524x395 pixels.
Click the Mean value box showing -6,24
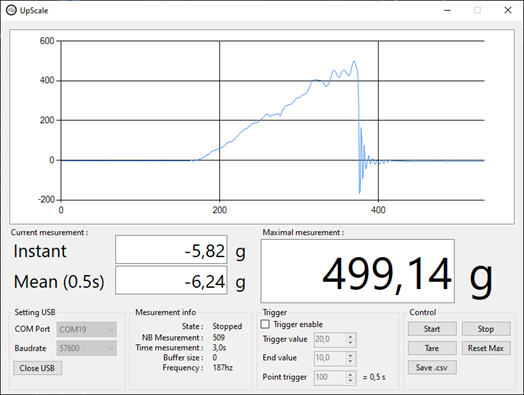point(171,280)
